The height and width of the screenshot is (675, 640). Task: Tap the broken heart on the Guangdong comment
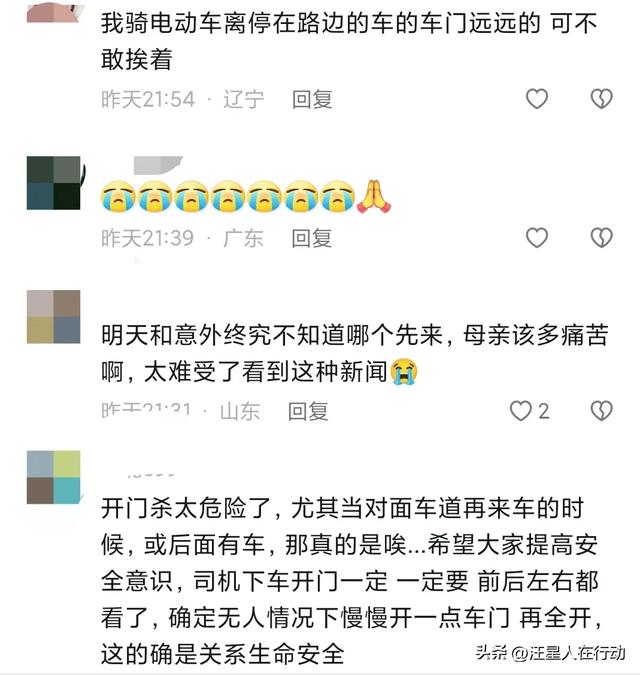[x=601, y=238]
